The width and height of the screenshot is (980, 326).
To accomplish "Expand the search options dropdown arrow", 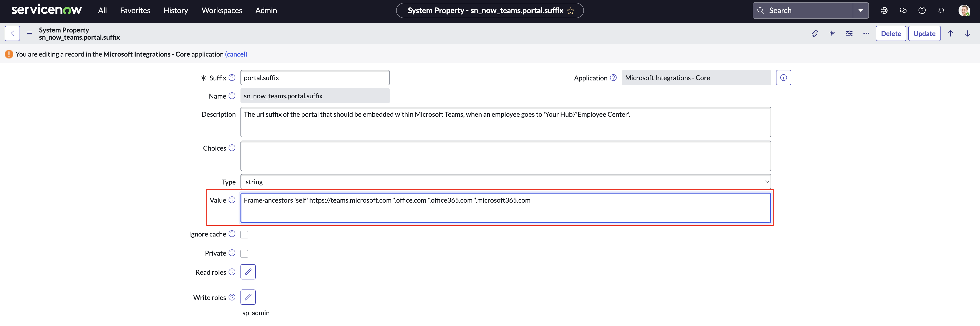I will coord(861,10).
